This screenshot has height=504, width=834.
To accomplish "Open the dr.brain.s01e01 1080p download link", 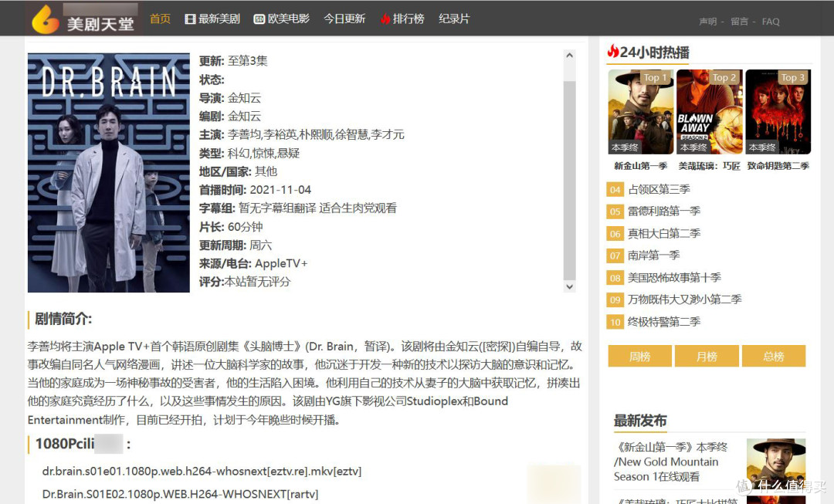I will pos(202,472).
